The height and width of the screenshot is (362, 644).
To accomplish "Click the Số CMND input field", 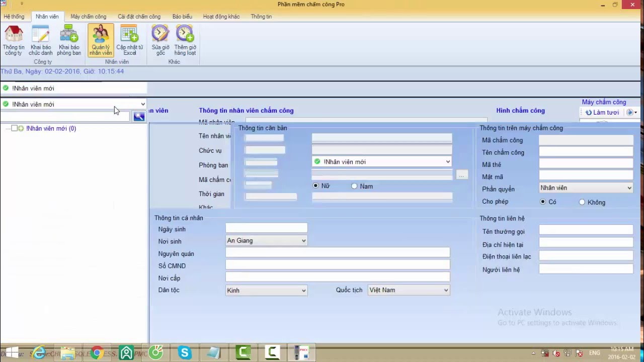I will click(337, 265).
